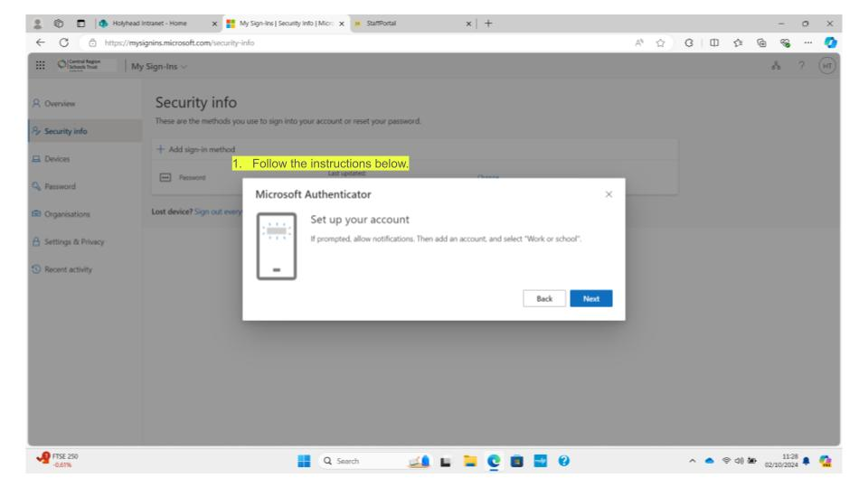Image resolution: width=868 pixels, height=488 pixels.
Task: Refresh the current page
Action: pyautogui.click(x=64, y=42)
